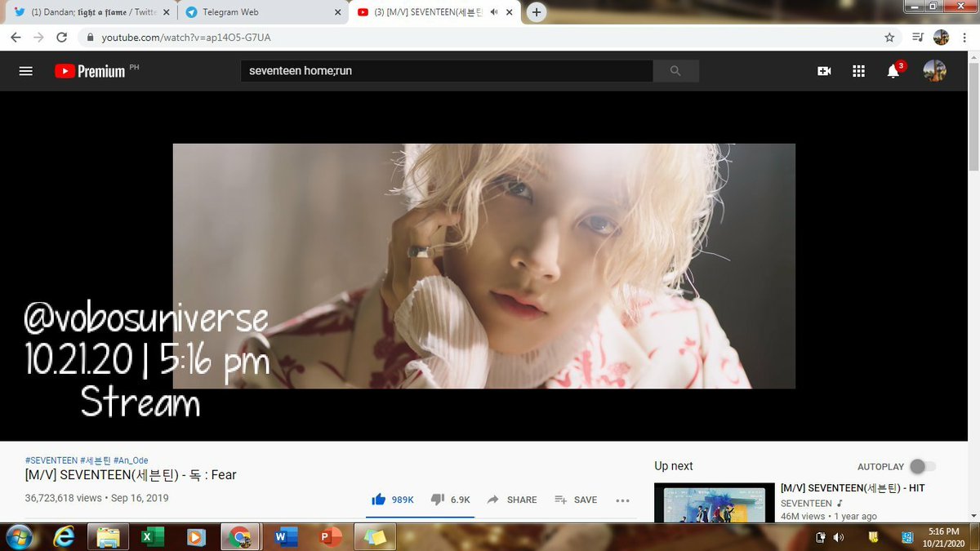Open the HIT video thumbnail
Viewport: 980px width, 551px height.
point(715,502)
